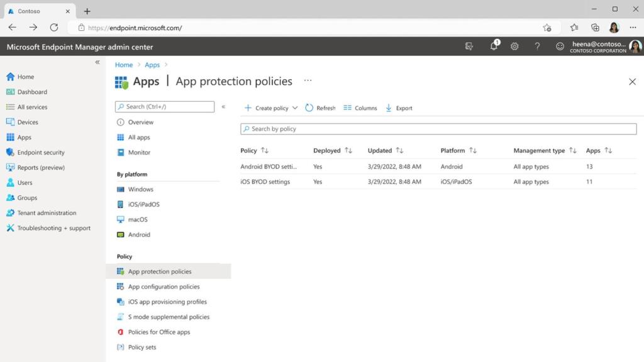644x362 pixels.
Task: Open the ellipsis more options beside title
Action: pos(308,80)
